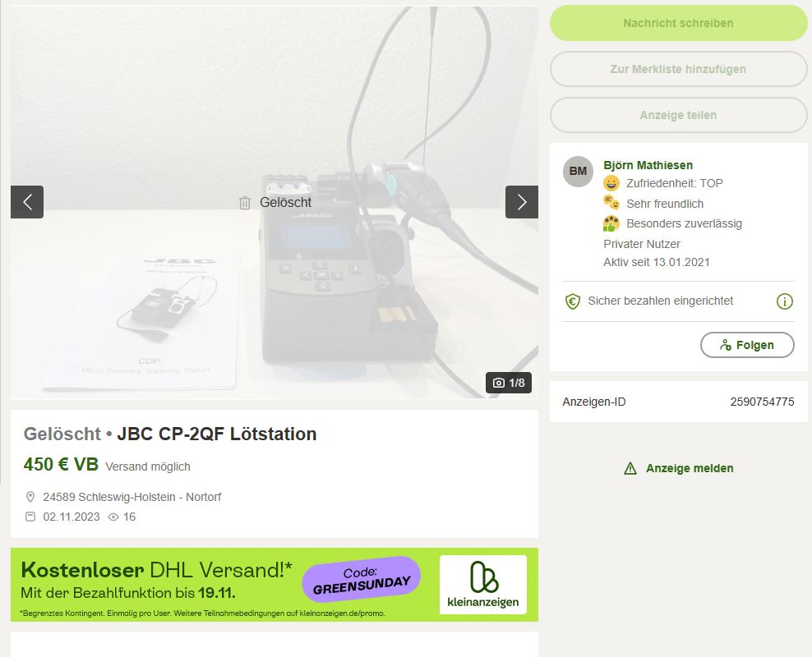Open the main JBC soldering station photo
Viewport: 812px width, 657px height.
point(275,202)
